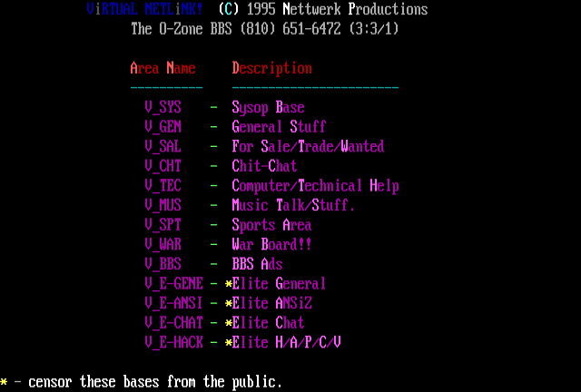Select the V_CHT area name

point(163,166)
